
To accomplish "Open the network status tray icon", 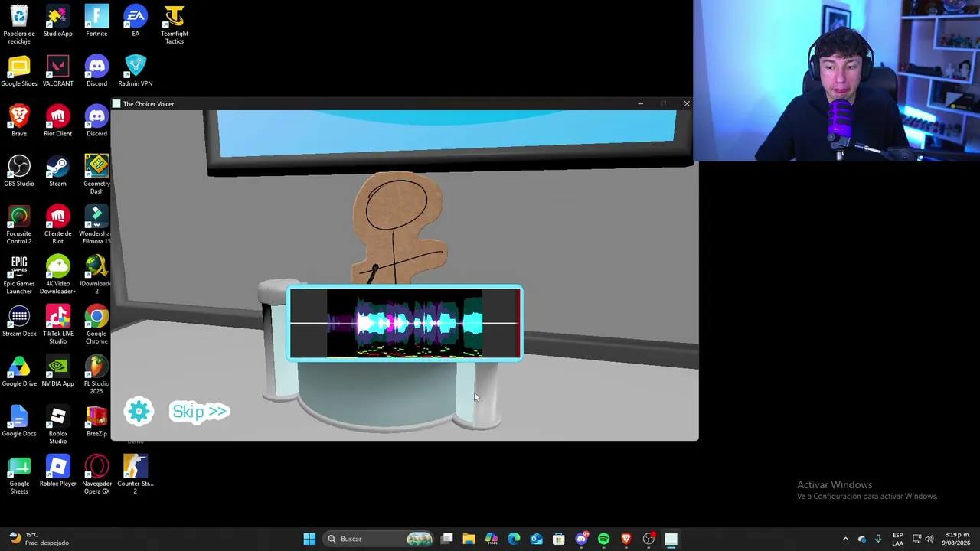I will (916, 539).
